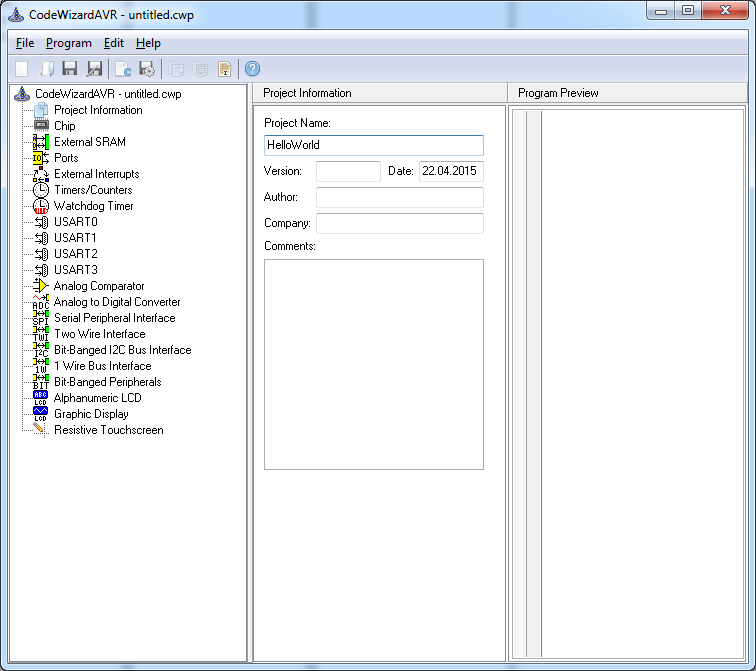Click the Open project file toolbar icon
This screenshot has width=756, height=671.
point(46,69)
